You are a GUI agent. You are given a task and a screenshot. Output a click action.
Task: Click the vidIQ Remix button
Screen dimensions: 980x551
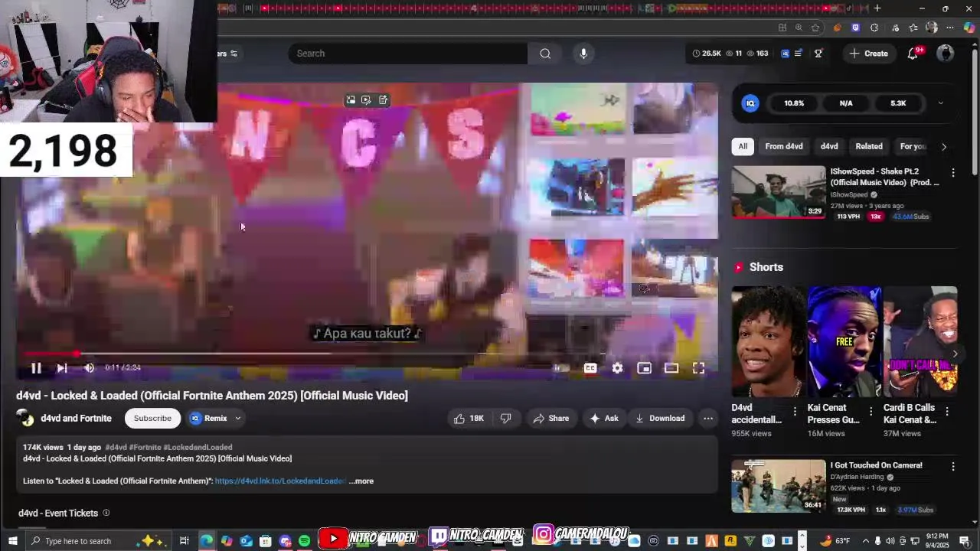[208, 419]
